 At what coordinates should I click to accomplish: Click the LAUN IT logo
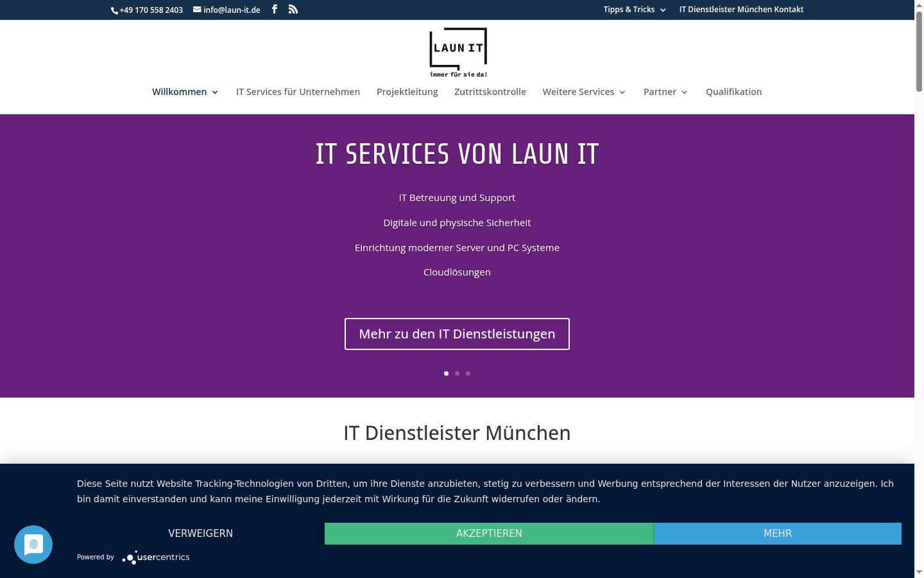click(458, 53)
